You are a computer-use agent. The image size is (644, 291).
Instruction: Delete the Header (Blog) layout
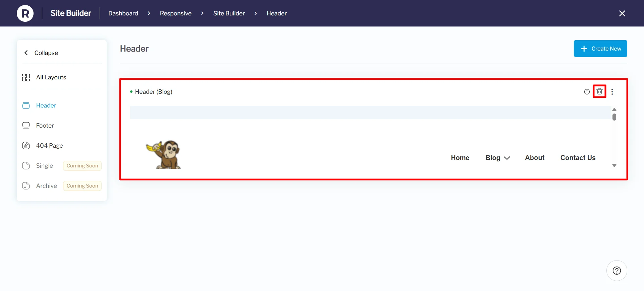coord(599,91)
